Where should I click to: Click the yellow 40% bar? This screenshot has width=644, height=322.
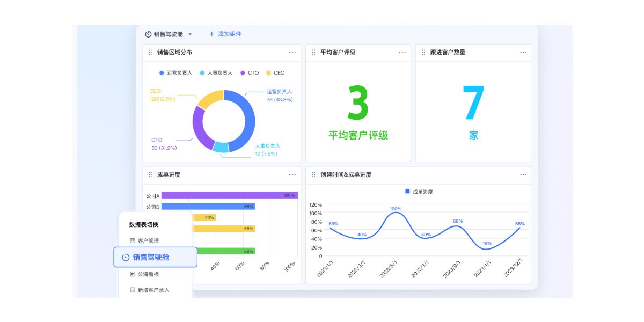coord(204,217)
